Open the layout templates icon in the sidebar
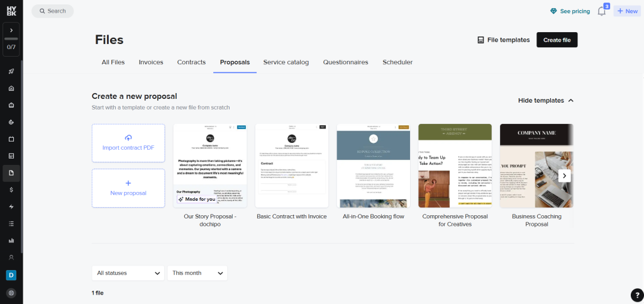The width and height of the screenshot is (644, 304). tap(11, 155)
